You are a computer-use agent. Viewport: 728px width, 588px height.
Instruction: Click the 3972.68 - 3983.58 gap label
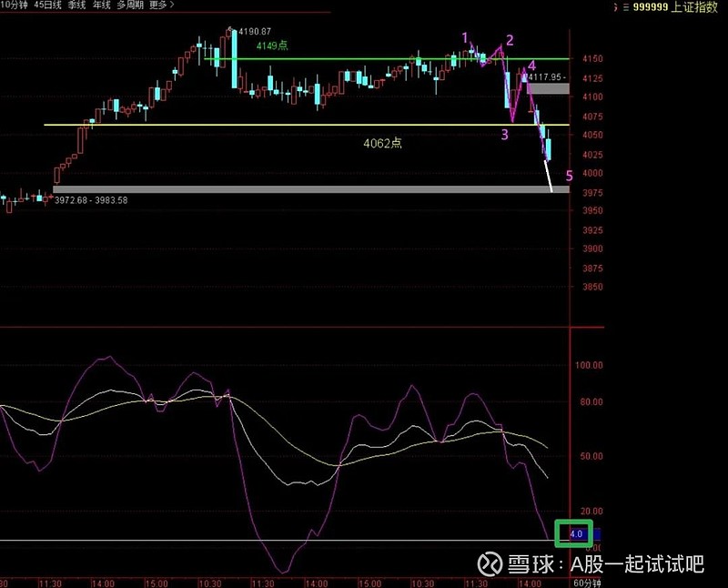[x=91, y=200]
